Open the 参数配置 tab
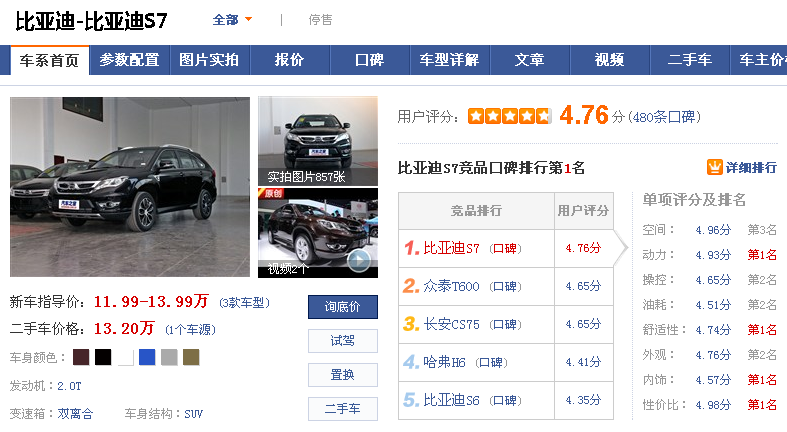 pos(129,60)
